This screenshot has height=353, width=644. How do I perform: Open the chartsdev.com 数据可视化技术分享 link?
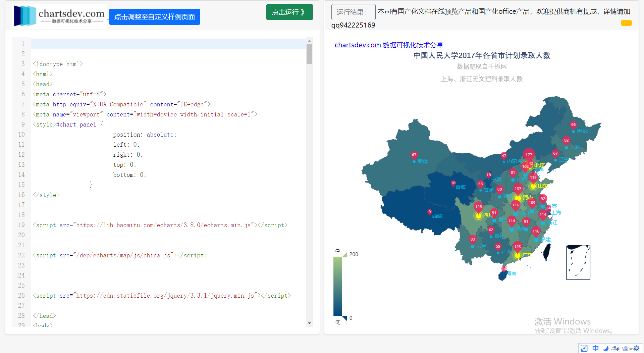tap(389, 45)
